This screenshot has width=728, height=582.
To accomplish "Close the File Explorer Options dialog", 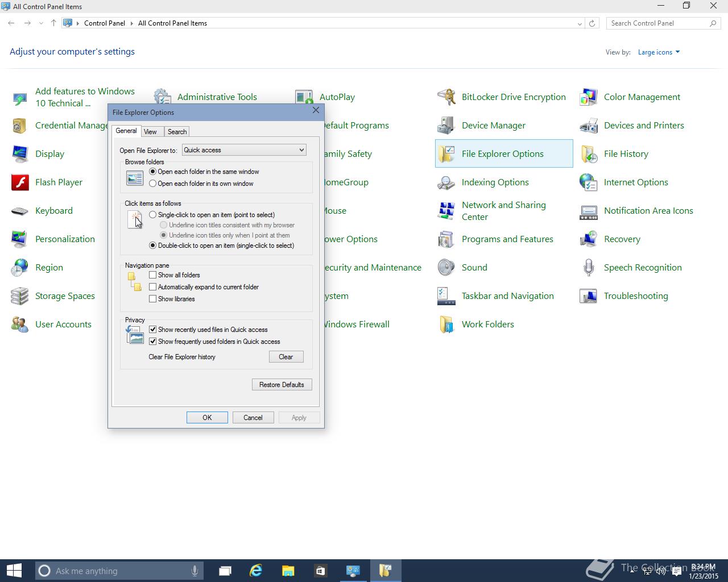I will [316, 110].
